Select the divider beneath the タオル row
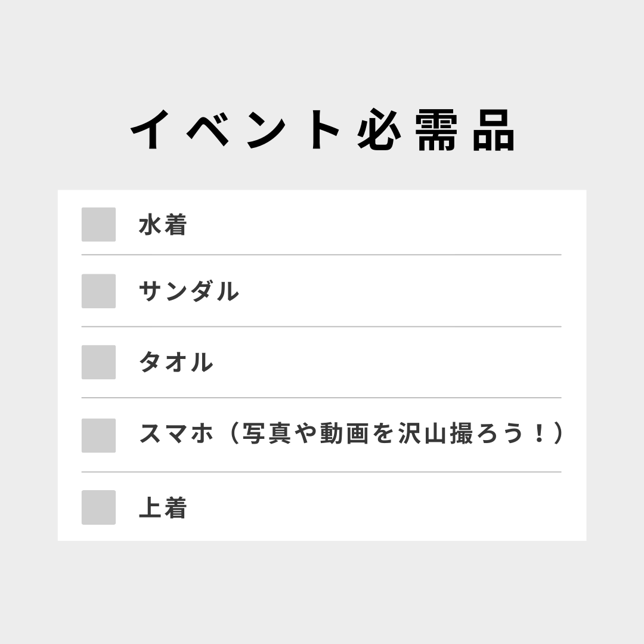 coord(321,398)
